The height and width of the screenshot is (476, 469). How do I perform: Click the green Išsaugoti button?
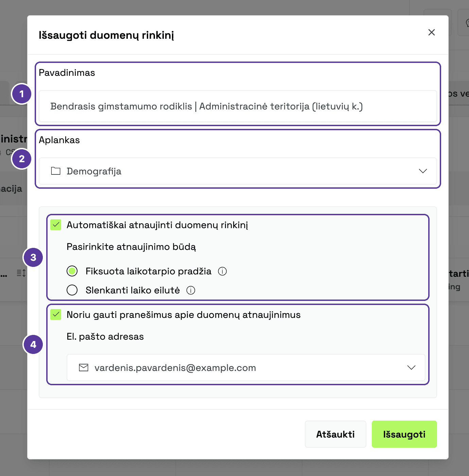404,434
